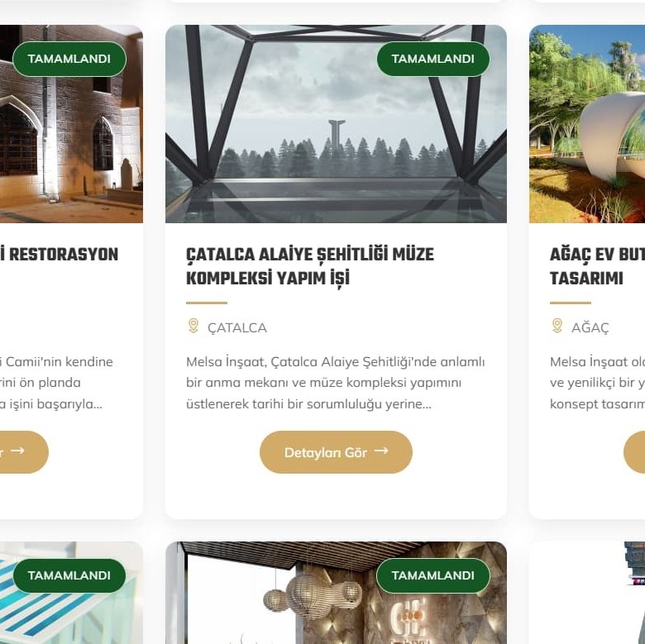Select the wicker lamp interior thumbnail
The image size is (645, 644).
tap(336, 593)
